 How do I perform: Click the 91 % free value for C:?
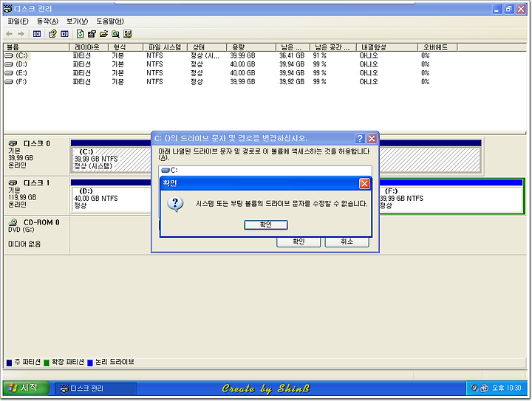click(x=320, y=55)
